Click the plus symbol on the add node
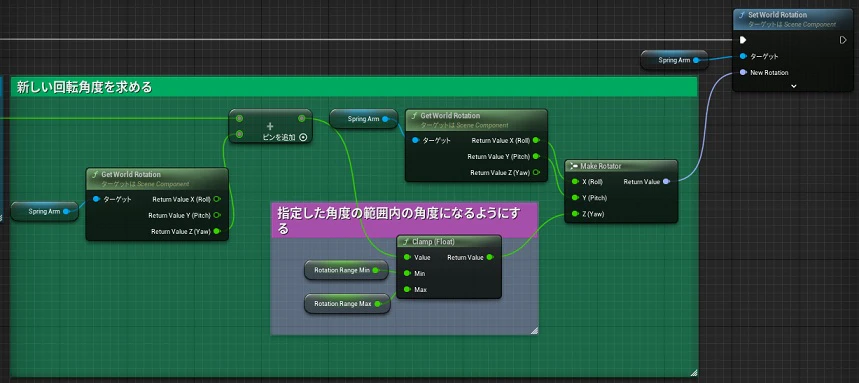859x383 pixels. [x=270, y=126]
